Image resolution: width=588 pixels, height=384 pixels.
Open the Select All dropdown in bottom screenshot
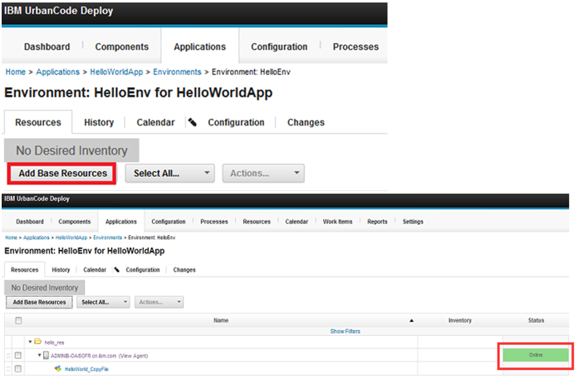[103, 303]
